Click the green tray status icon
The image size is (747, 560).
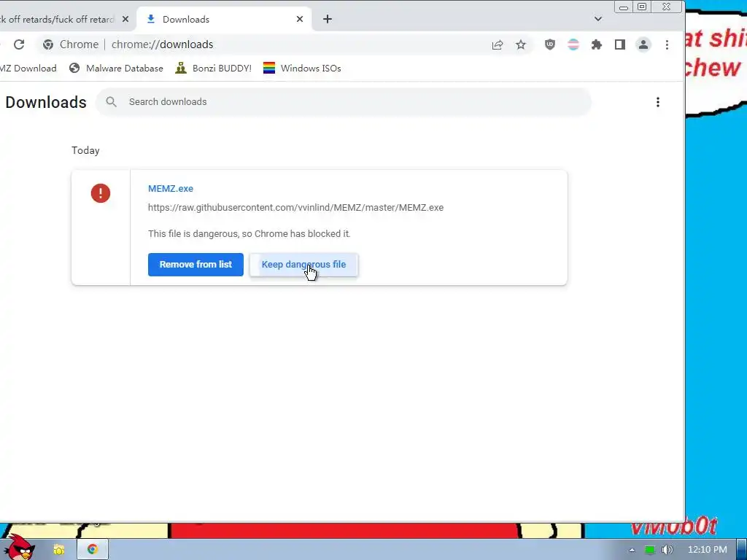pos(649,550)
